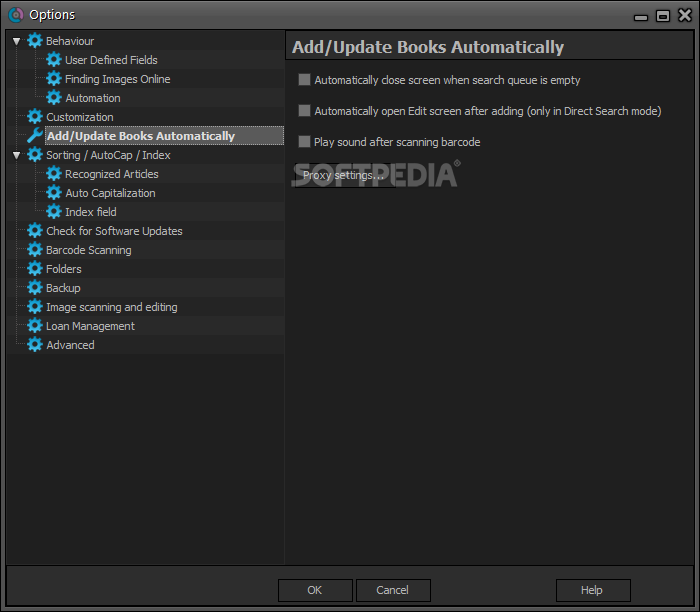Click the Auto Capitalization gear icon
The image size is (700, 612).
(54, 193)
